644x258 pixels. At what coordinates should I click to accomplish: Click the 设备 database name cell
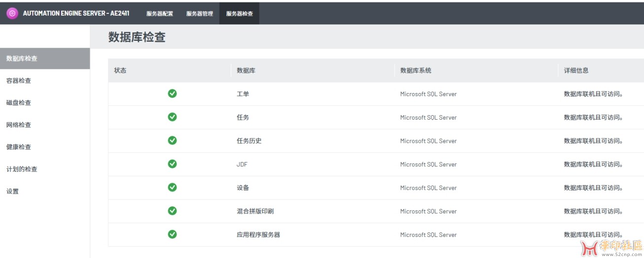tap(243, 188)
